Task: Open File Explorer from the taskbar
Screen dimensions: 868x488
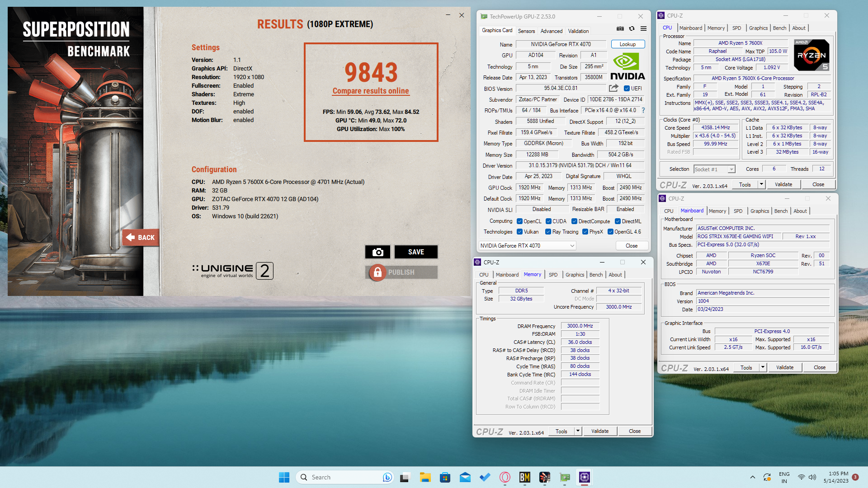Action: tap(425, 477)
